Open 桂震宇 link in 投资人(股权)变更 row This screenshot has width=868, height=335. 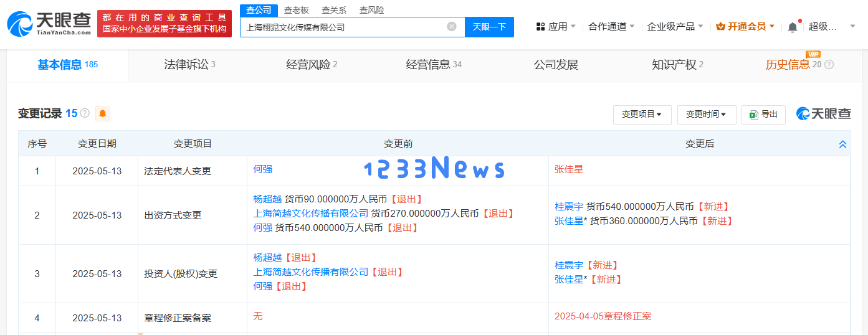tap(569, 265)
